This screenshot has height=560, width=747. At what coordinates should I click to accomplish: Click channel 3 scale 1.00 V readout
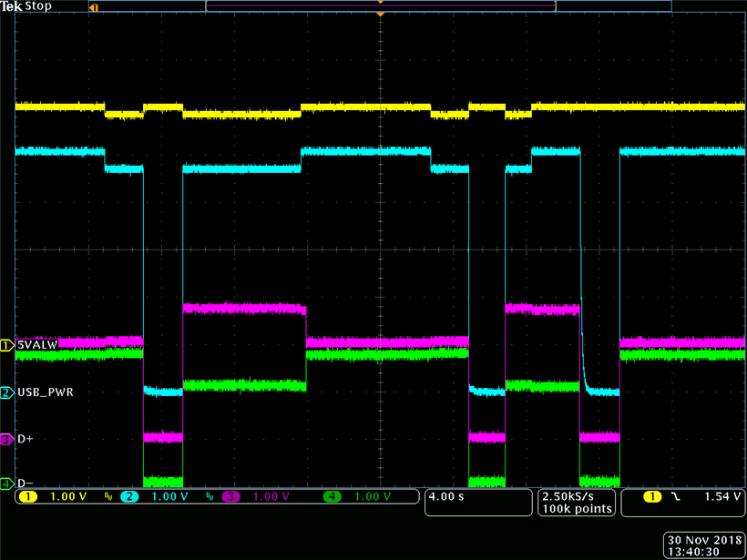271,497
